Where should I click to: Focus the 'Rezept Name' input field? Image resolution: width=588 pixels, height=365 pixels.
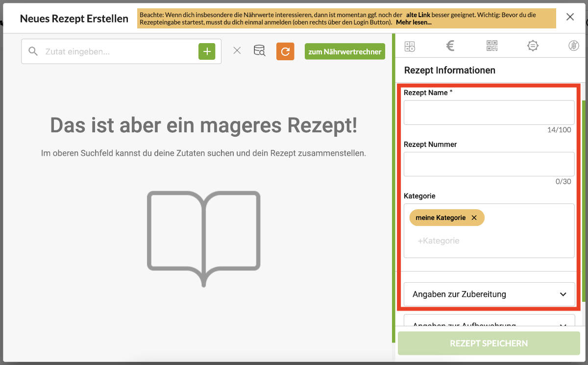pos(489,113)
